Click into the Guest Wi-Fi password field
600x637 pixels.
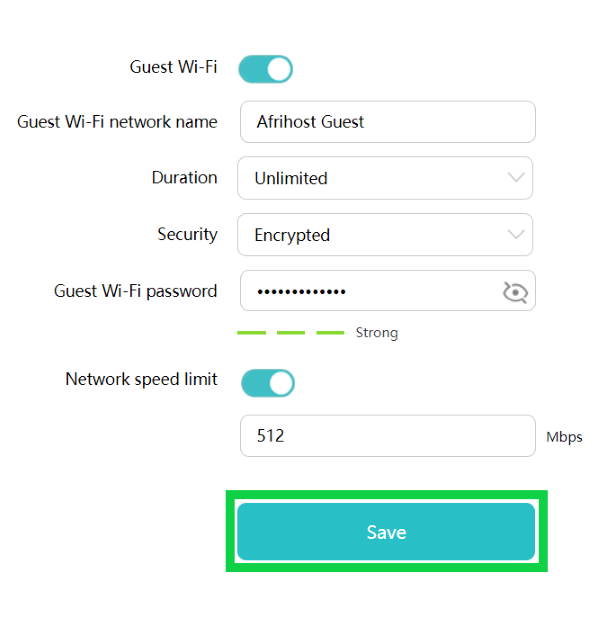tap(370, 291)
